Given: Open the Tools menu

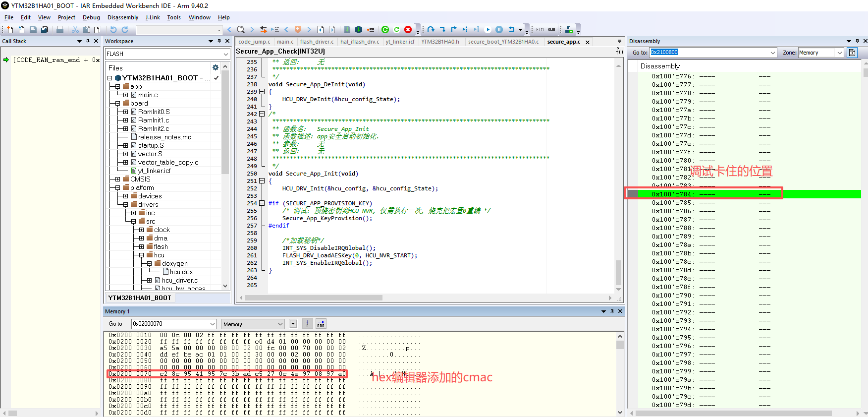Looking at the screenshot, I should tap(174, 17).
